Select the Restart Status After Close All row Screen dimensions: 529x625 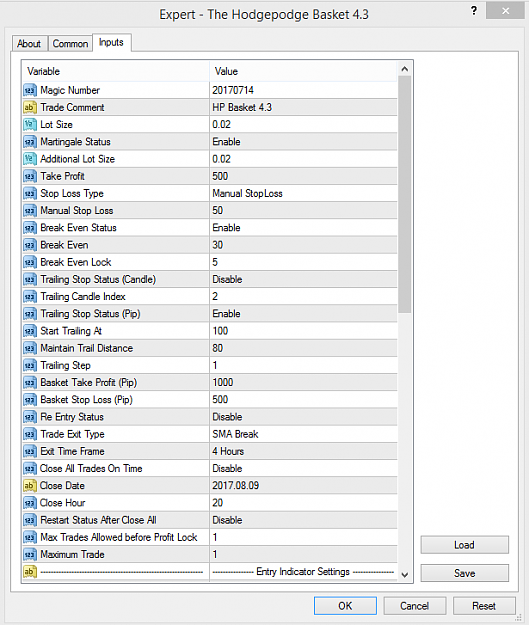pyautogui.click(x=210, y=520)
